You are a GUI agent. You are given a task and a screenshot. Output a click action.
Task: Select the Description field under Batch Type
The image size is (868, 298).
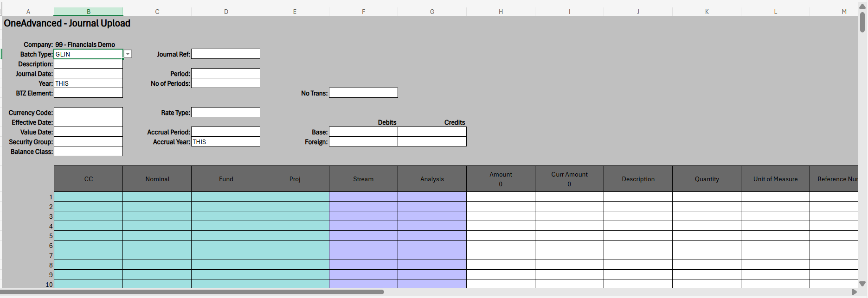click(88, 64)
